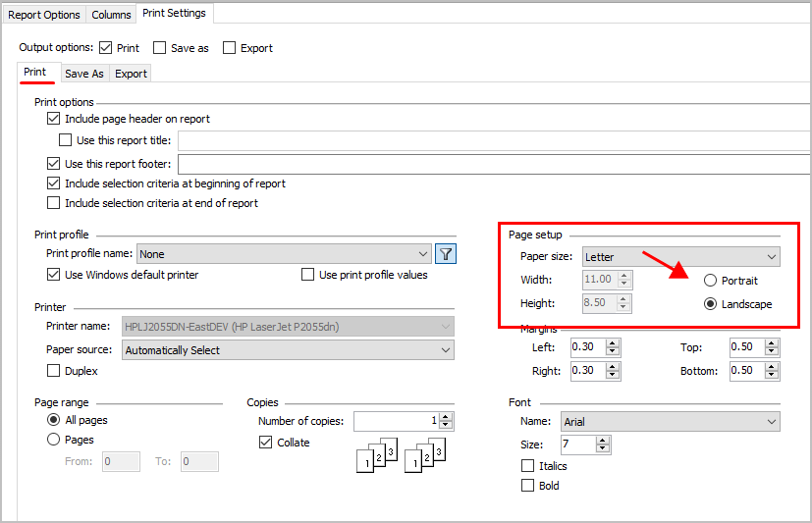Click the report footer text field

(491, 164)
